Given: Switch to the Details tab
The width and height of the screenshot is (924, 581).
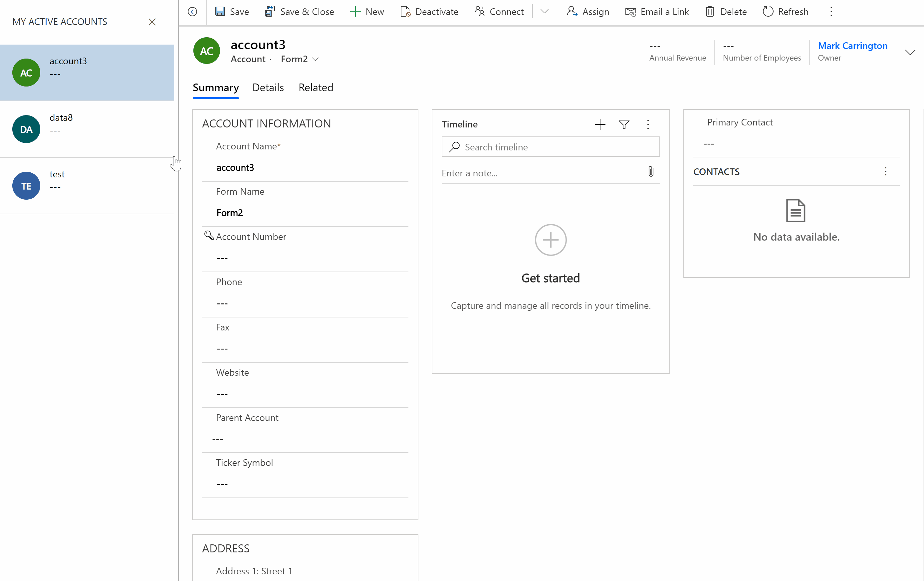Looking at the screenshot, I should [268, 88].
